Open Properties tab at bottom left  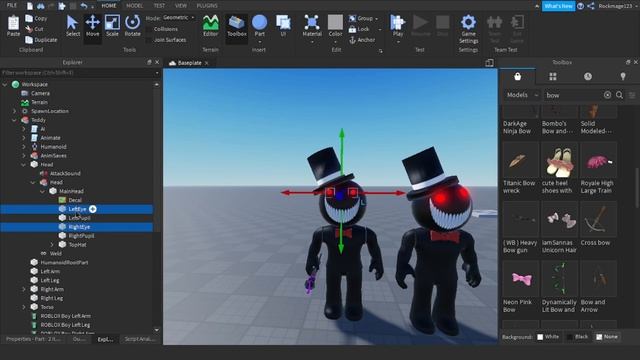33,339
